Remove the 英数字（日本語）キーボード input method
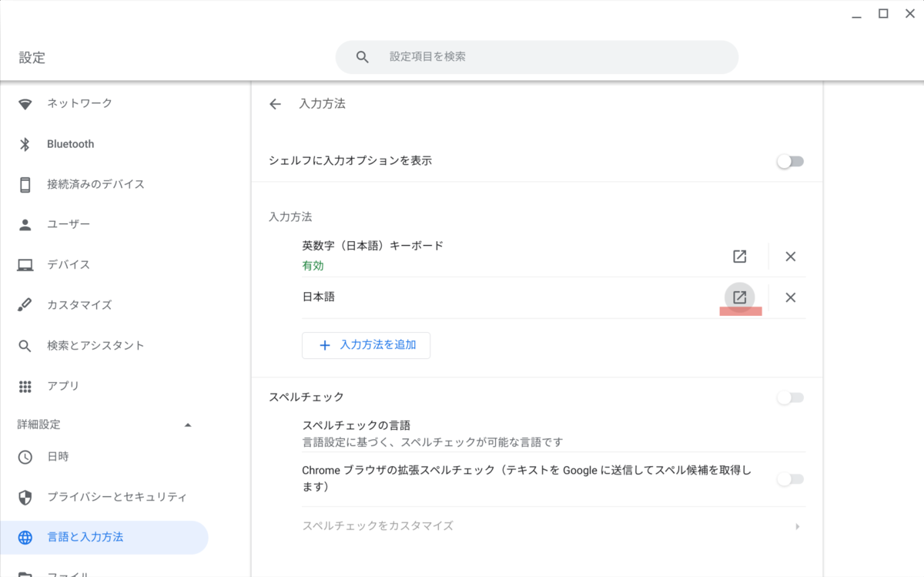The width and height of the screenshot is (924, 577). (790, 257)
